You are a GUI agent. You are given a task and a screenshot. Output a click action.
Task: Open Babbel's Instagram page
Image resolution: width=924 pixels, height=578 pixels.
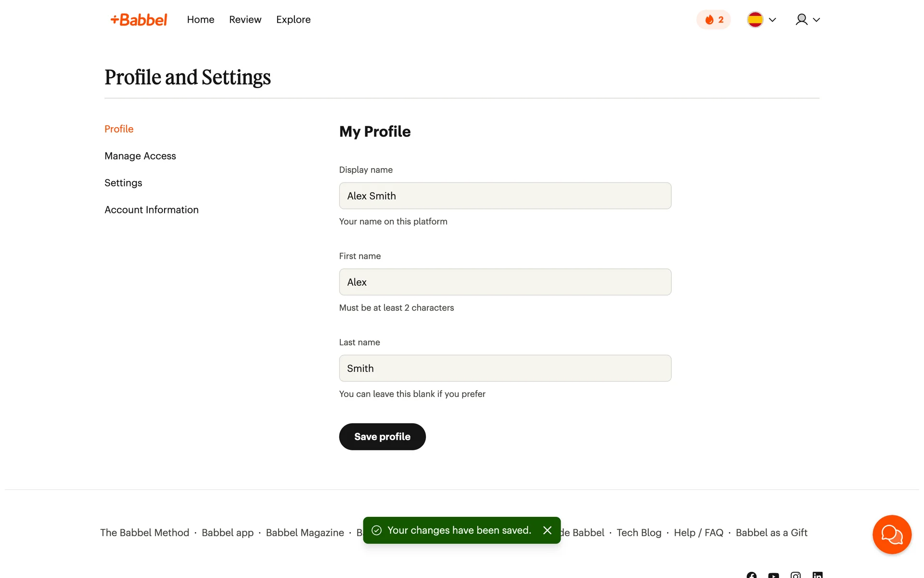click(x=796, y=575)
